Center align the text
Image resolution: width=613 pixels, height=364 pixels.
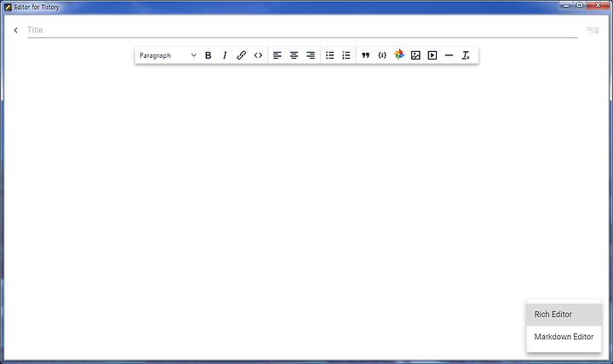coord(294,55)
